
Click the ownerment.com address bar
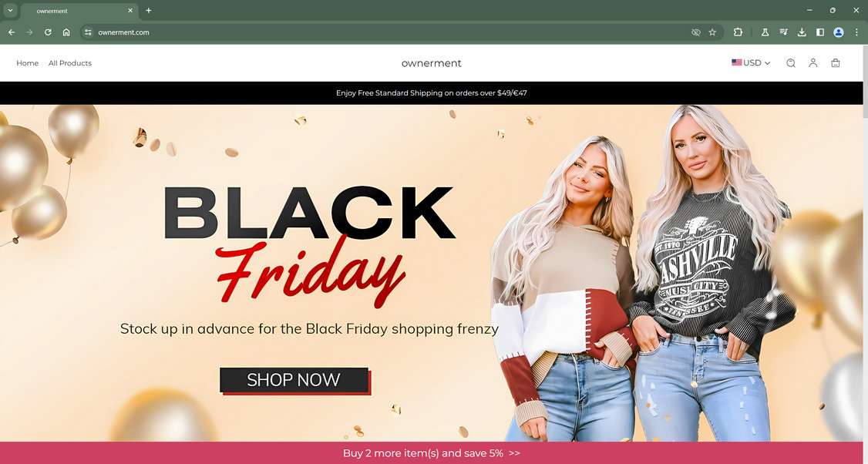click(388, 32)
